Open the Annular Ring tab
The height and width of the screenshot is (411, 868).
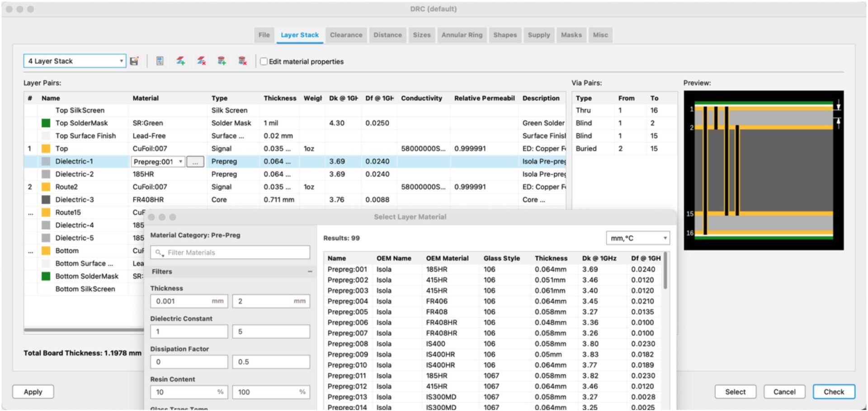(x=462, y=35)
